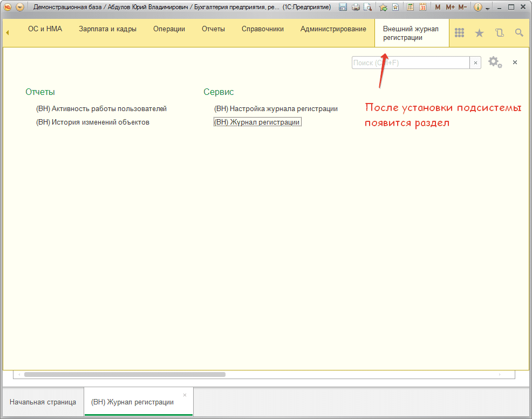Switch to Начальная страница tab

(x=43, y=402)
